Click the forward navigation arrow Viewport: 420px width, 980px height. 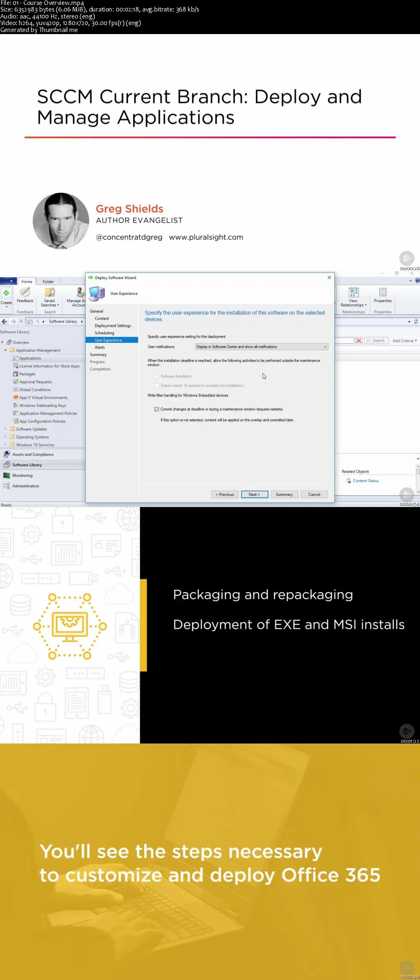[x=13, y=321]
